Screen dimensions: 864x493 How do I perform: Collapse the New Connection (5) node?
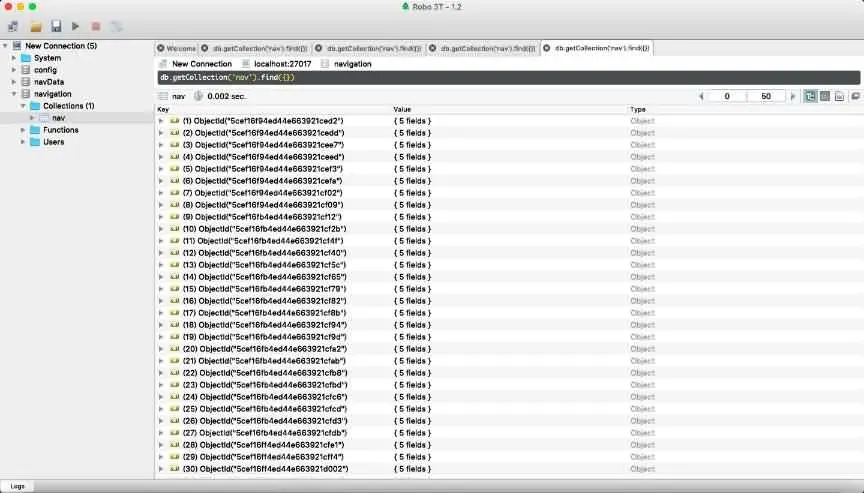(x=5, y=46)
